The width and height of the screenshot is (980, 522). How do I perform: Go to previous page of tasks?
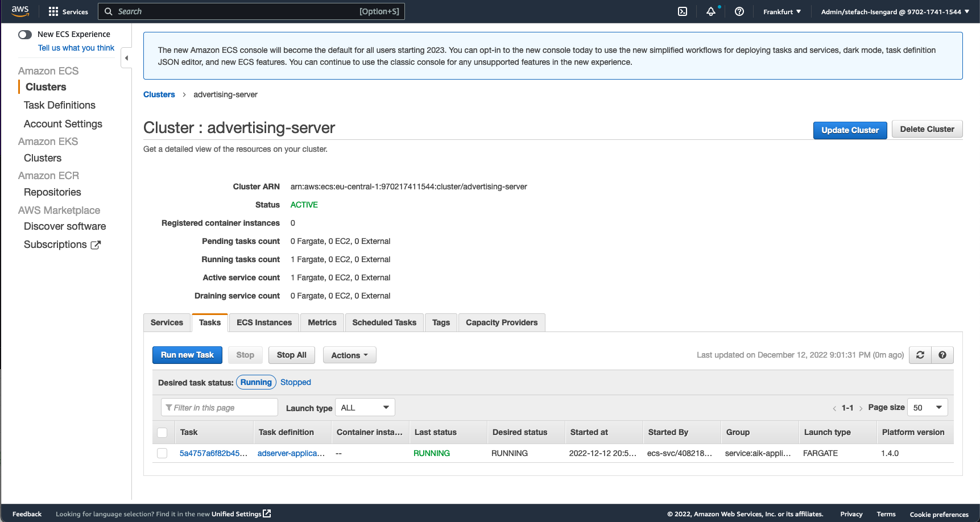point(834,408)
